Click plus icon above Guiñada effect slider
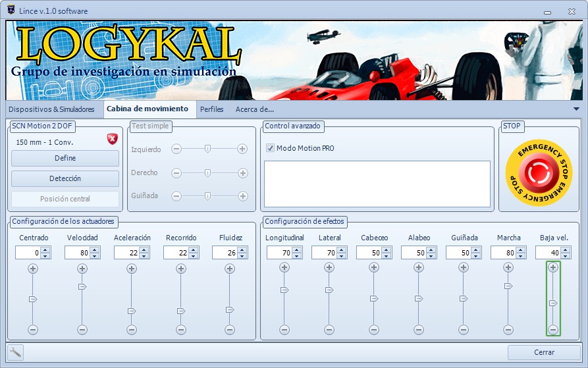 (x=463, y=267)
